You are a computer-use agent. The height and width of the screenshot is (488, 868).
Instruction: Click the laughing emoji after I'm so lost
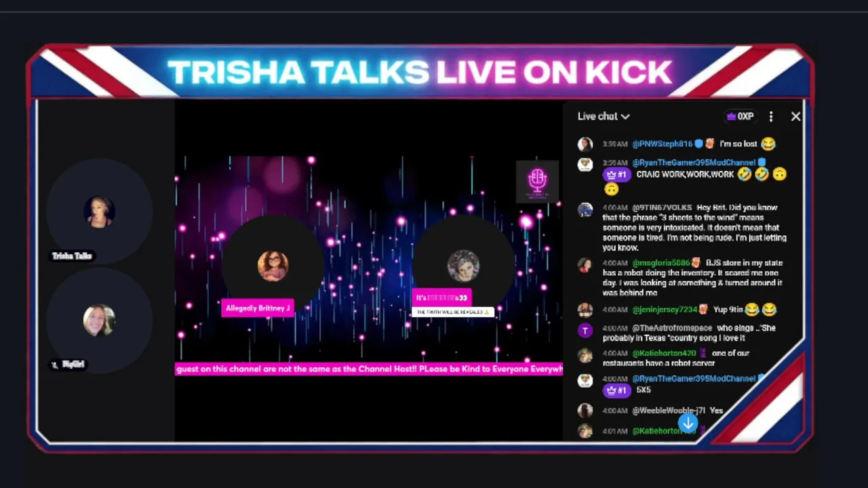click(768, 144)
